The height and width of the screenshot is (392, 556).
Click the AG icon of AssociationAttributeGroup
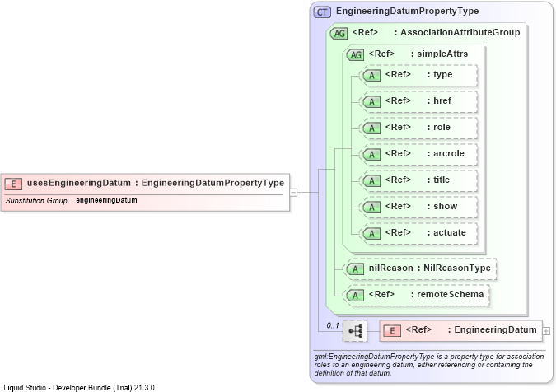click(x=339, y=33)
